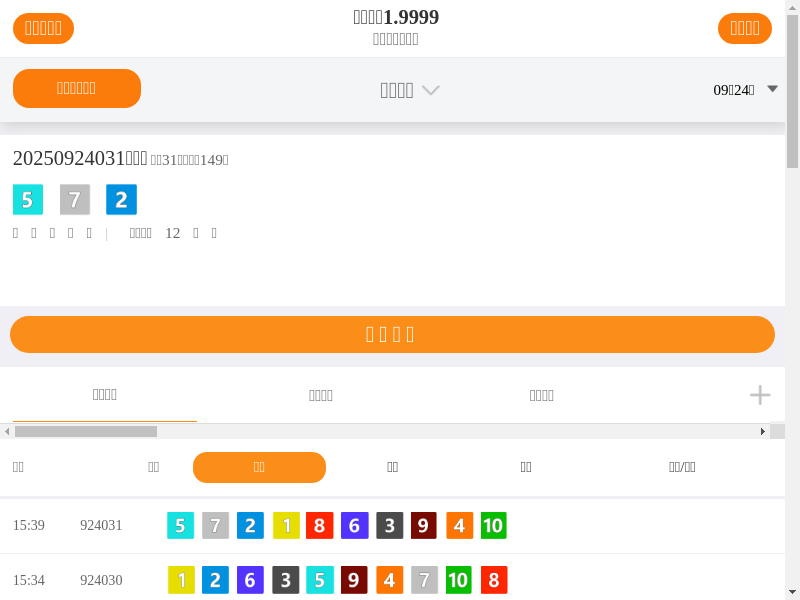This screenshot has height=600, width=800.
Task: Switch to the third tab left of the plus icon
Action: [x=541, y=395]
